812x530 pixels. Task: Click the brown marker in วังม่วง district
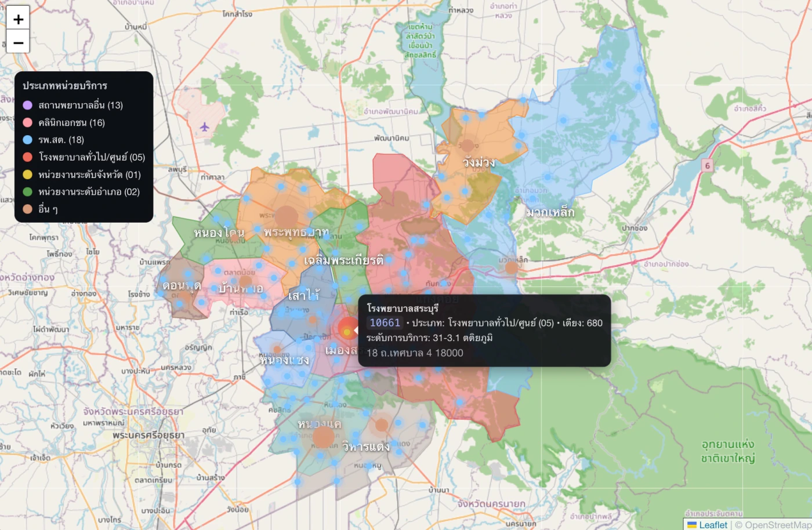coord(467,145)
